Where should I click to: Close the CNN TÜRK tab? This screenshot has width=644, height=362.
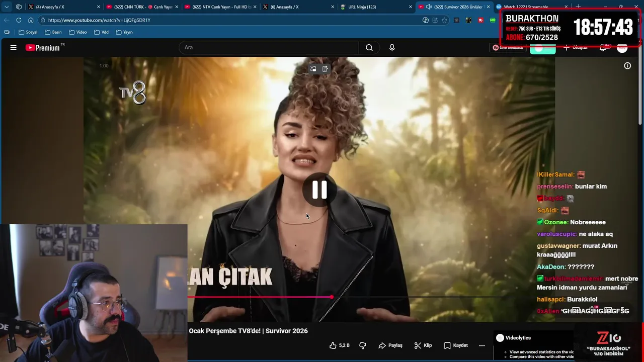(177, 7)
